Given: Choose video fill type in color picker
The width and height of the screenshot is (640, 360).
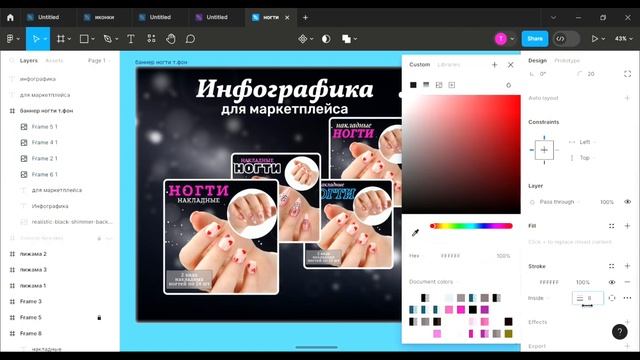Looking at the screenshot, I should click(451, 85).
